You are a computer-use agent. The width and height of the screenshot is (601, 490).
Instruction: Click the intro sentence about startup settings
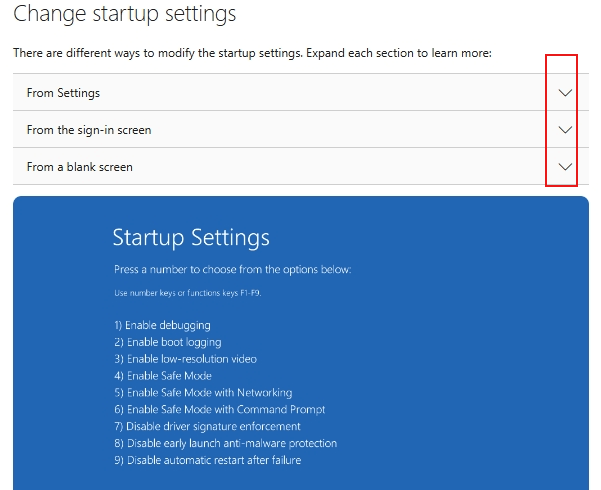coord(252,52)
